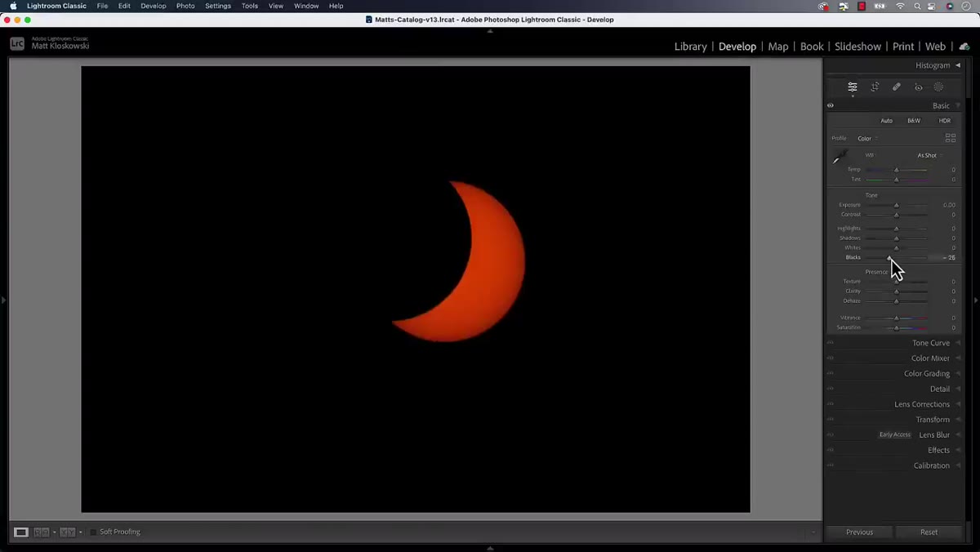The width and height of the screenshot is (980, 552).
Task: Select the Red Eye correction tool
Action: pyautogui.click(x=918, y=87)
